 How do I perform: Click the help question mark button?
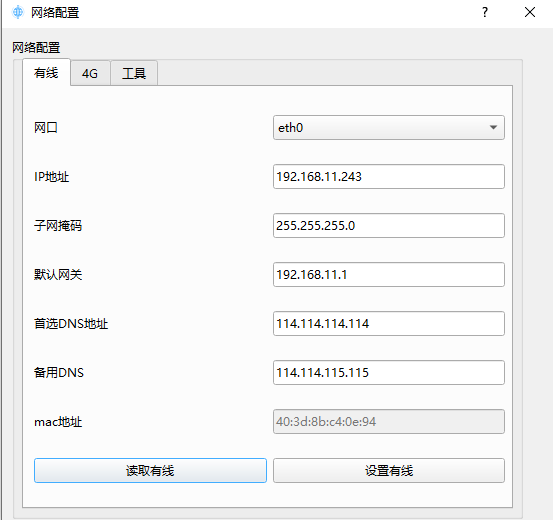point(485,12)
